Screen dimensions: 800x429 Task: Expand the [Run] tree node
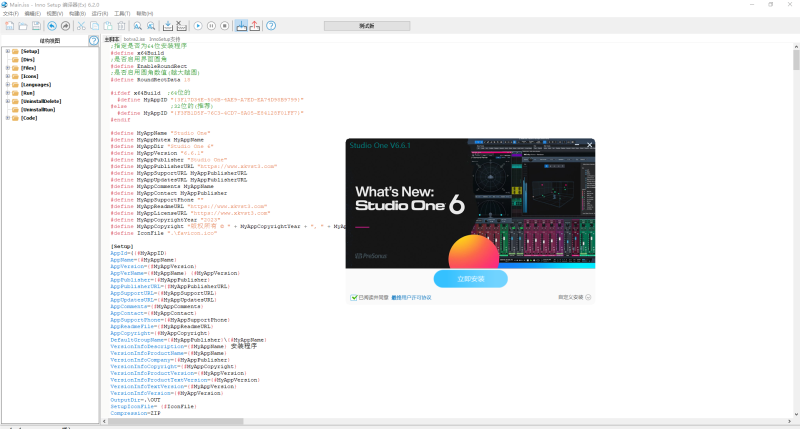(x=8, y=93)
